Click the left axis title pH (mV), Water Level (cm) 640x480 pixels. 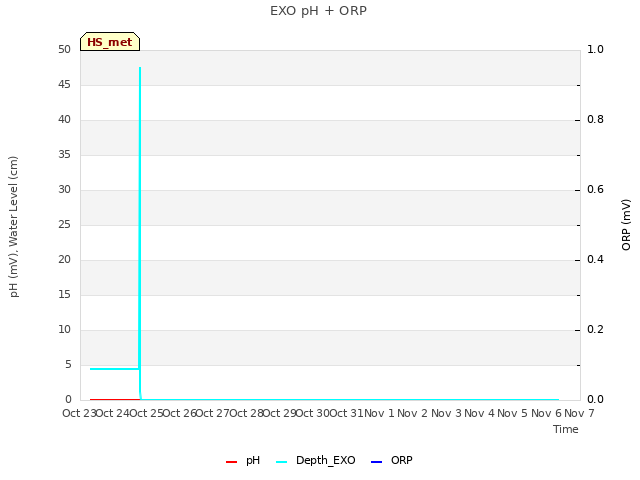[13, 227]
